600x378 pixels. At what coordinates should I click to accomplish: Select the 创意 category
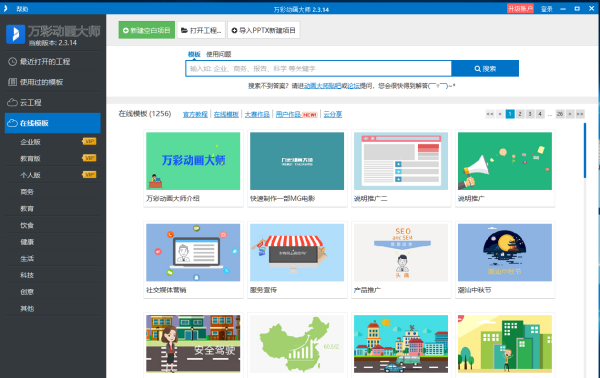click(x=27, y=292)
